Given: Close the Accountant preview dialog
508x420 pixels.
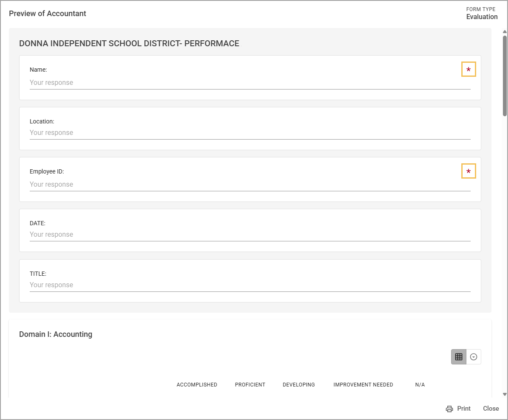Looking at the screenshot, I should coord(491,409).
